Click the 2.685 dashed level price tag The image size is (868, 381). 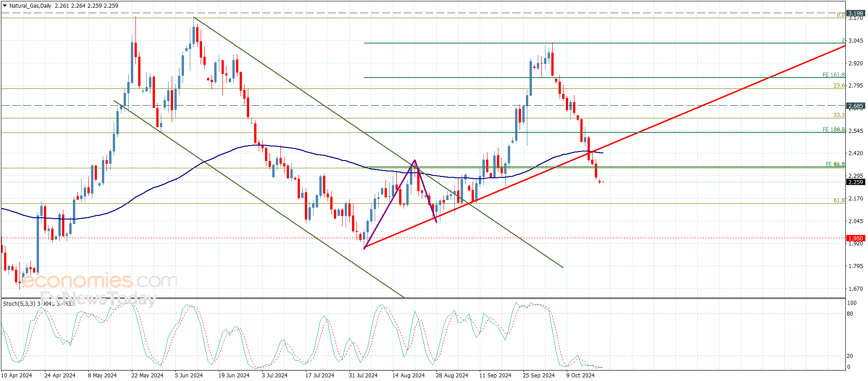[856, 106]
